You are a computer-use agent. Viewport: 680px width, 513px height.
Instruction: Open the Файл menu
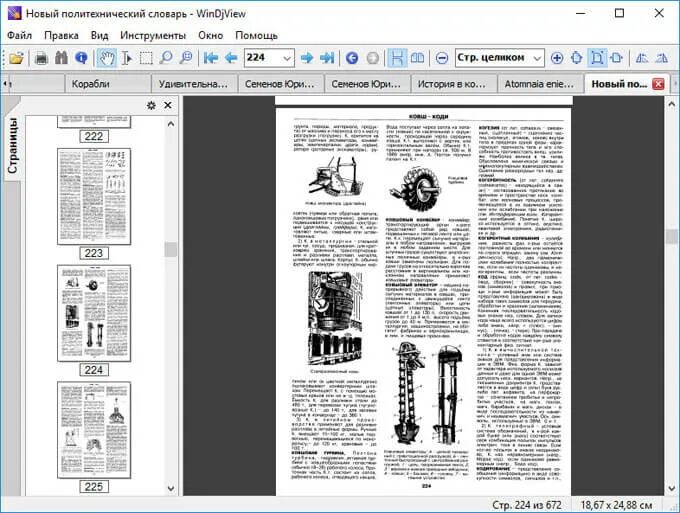click(20, 36)
